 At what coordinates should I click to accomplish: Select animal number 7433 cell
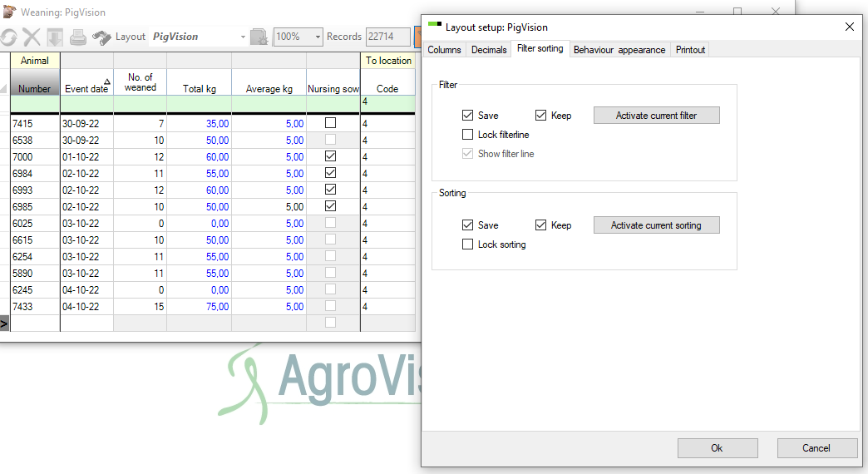coord(34,306)
